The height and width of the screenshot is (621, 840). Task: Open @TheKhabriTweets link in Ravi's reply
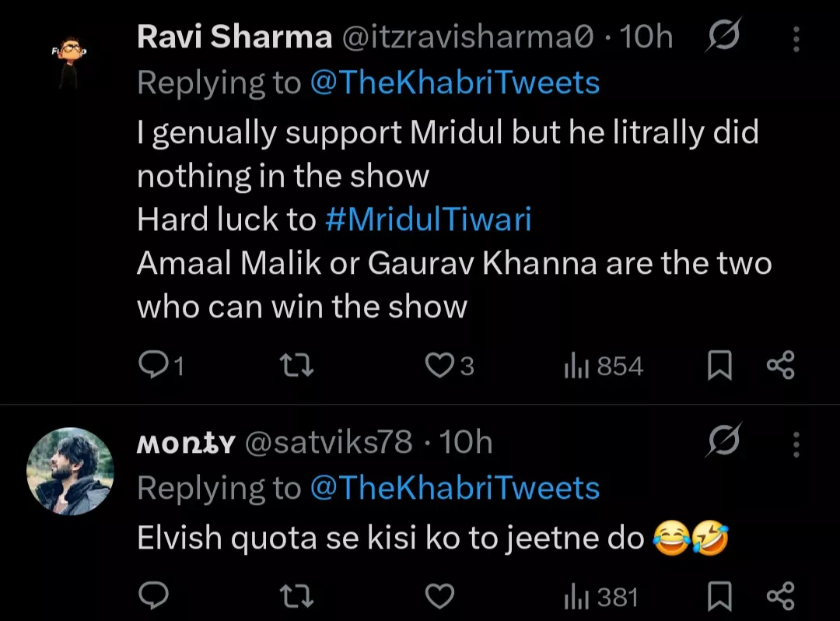click(455, 82)
